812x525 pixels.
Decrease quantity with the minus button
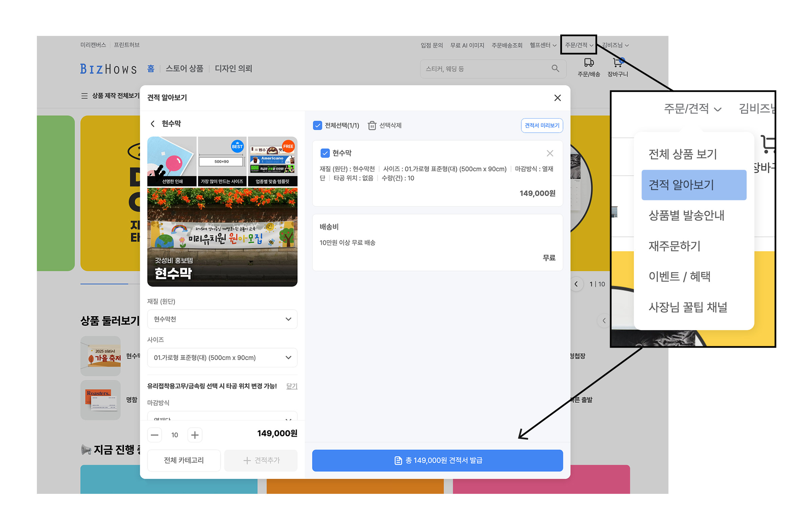pyautogui.click(x=155, y=435)
